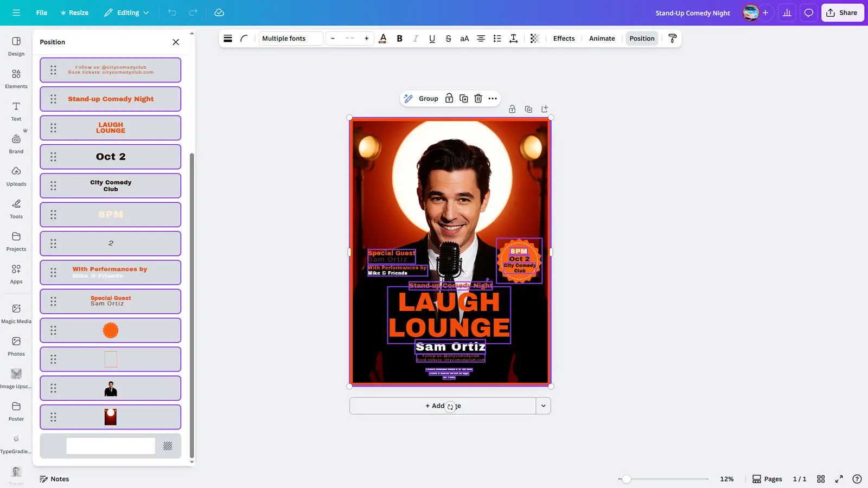Lock the selected elements
868x488 pixels.
tap(449, 99)
